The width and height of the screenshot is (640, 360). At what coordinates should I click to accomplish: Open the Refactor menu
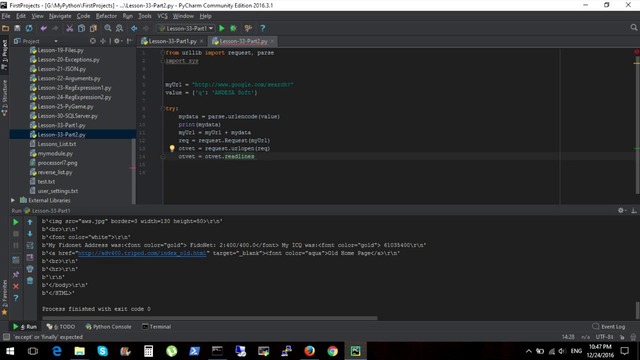[106, 16]
